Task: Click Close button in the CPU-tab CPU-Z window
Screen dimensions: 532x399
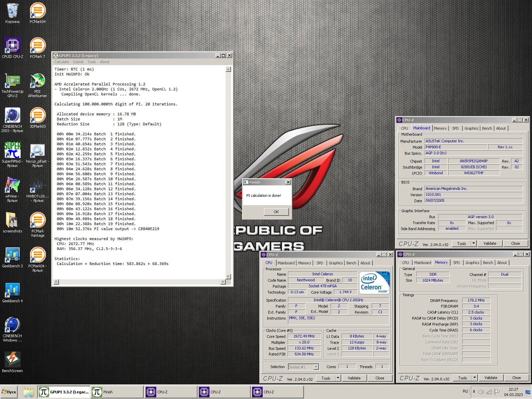Action: (x=380, y=378)
